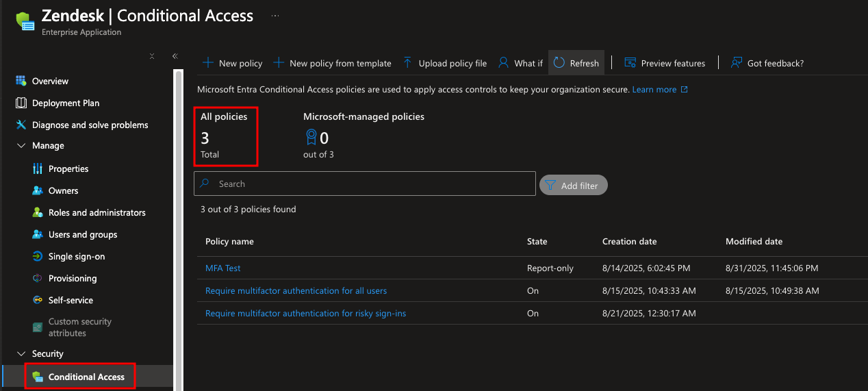Screen dimensions: 868x391
Task: Click the Self-service icon
Action: [38, 300]
